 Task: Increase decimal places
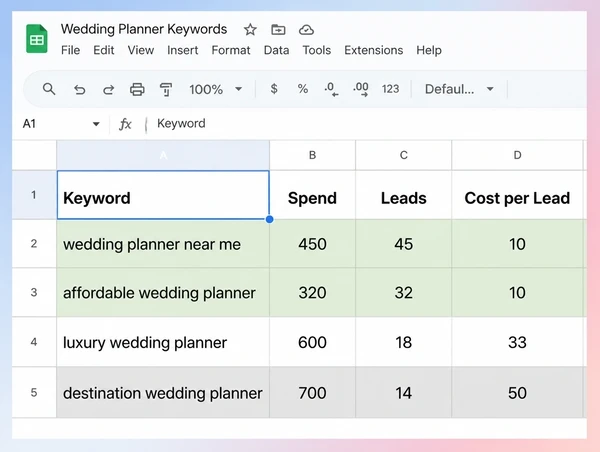click(361, 90)
